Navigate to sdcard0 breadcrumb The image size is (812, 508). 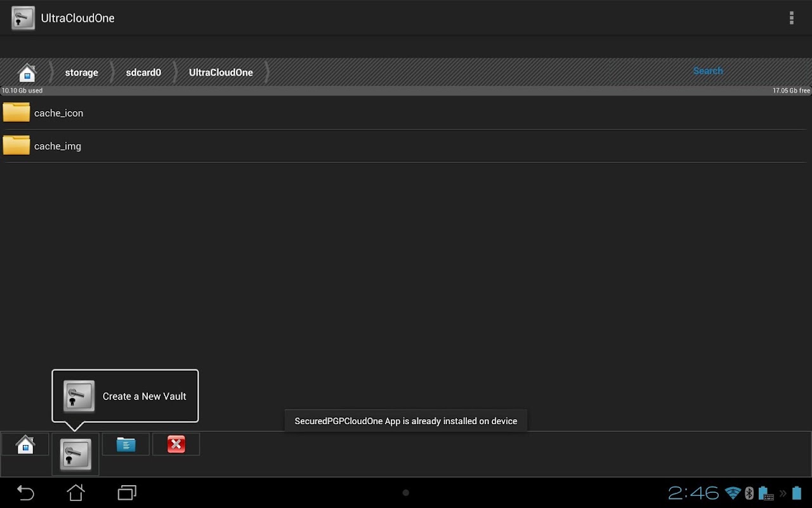tap(143, 72)
